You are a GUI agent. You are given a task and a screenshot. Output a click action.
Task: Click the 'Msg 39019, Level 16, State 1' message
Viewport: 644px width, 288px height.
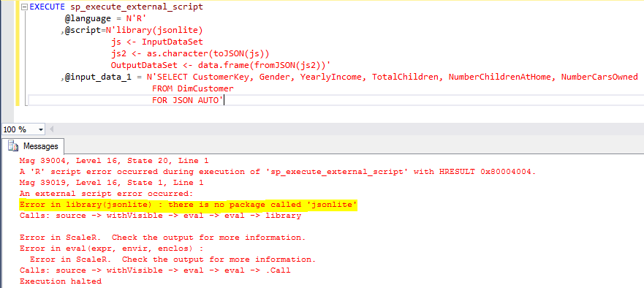pyautogui.click(x=112, y=183)
